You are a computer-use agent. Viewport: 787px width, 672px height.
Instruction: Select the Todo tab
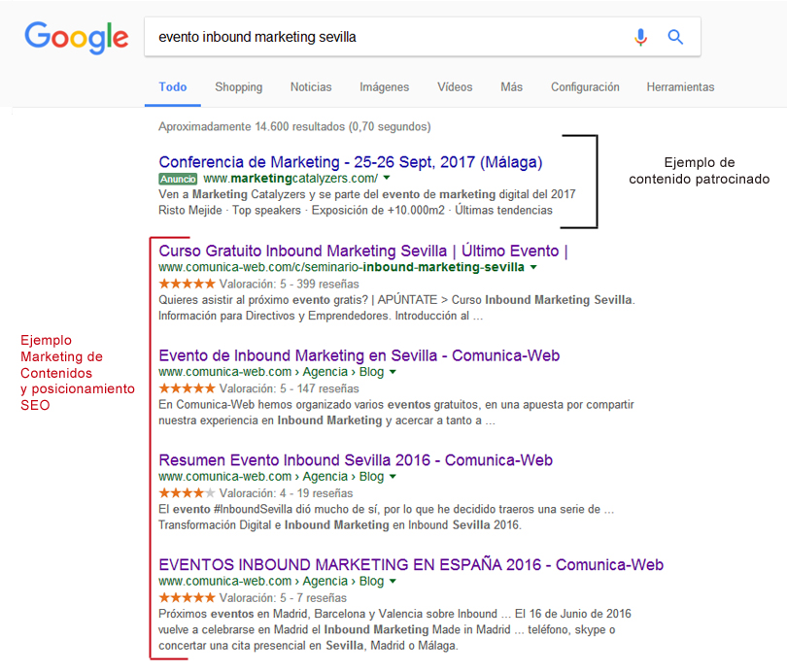pyautogui.click(x=173, y=87)
